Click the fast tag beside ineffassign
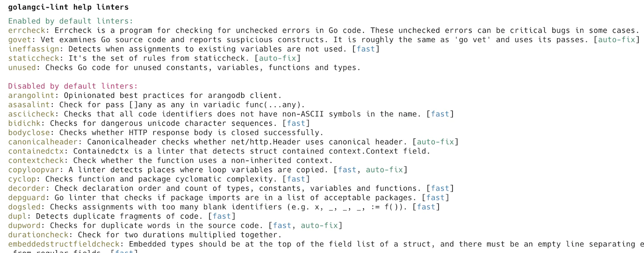This screenshot has height=253, width=644. [x=365, y=49]
